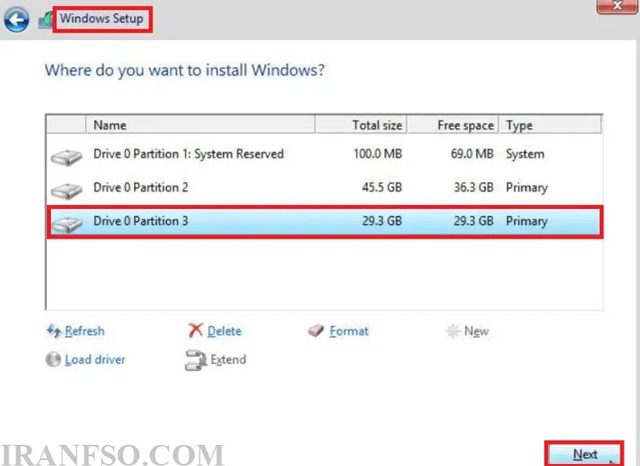
Task: Open the Load driver link
Action: click(95, 359)
